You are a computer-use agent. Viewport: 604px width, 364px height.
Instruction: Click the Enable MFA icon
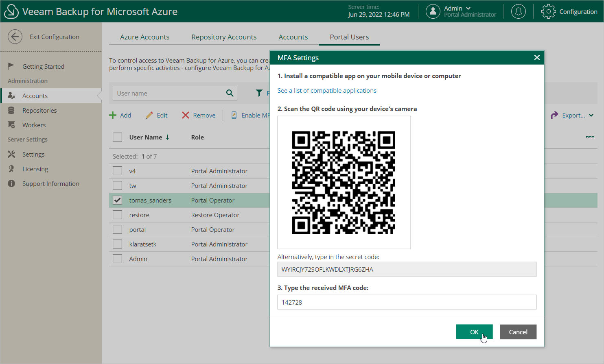(234, 115)
